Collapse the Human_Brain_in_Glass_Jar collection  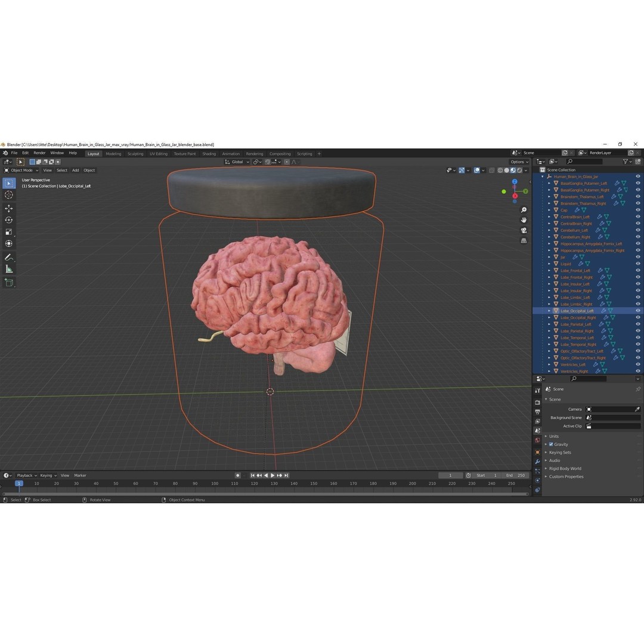point(543,177)
